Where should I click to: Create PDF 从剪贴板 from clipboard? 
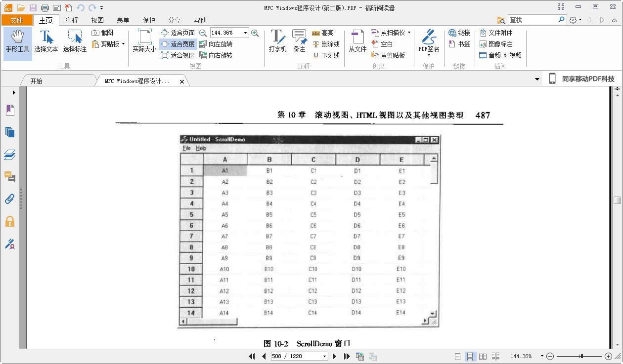[x=388, y=55]
